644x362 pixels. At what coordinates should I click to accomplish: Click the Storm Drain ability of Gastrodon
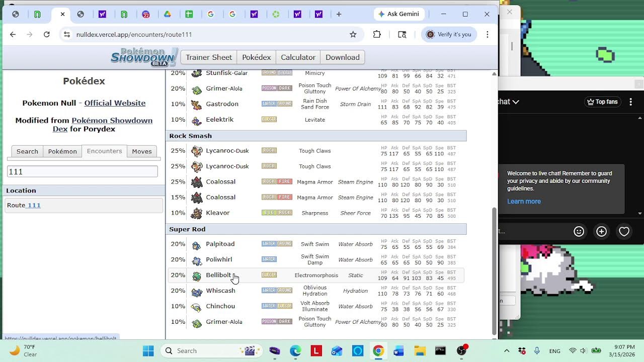(x=355, y=105)
